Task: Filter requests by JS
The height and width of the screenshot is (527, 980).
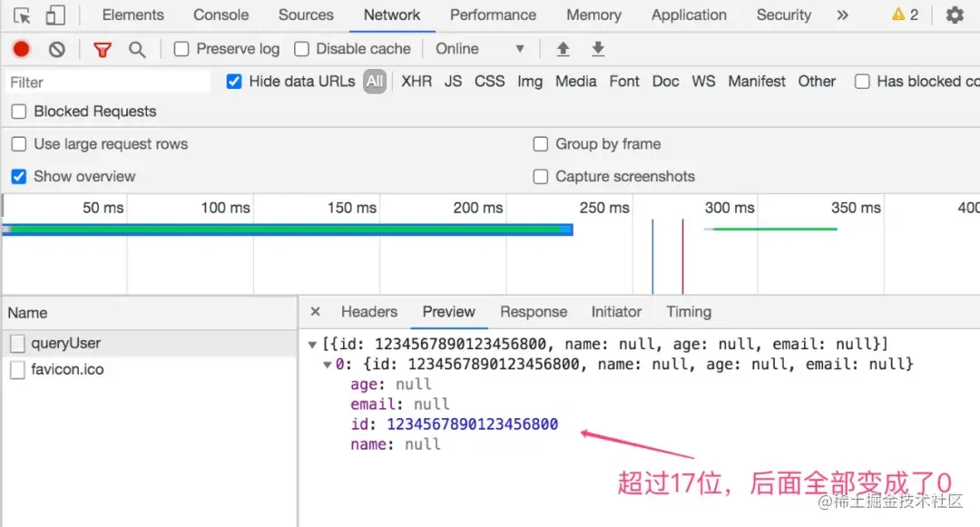Action: tap(453, 81)
